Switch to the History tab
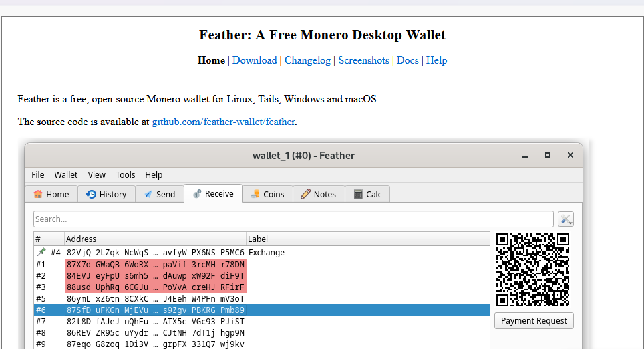The width and height of the screenshot is (644, 349). coord(106,194)
